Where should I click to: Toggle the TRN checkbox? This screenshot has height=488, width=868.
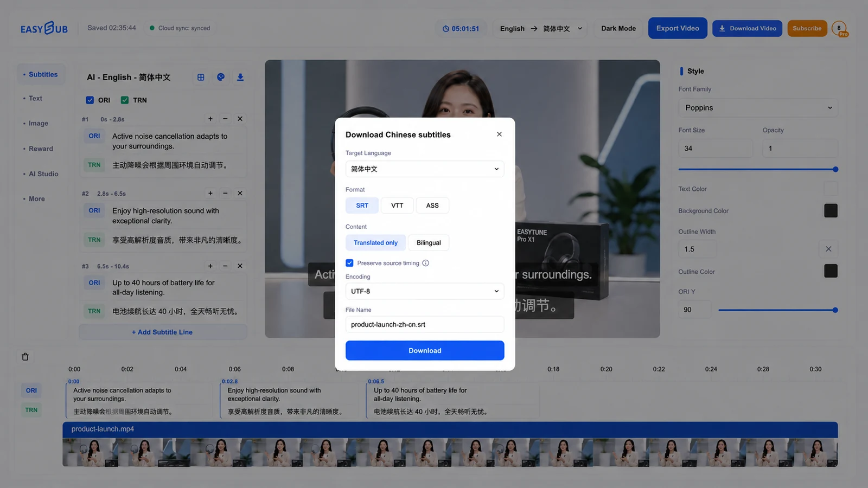(125, 100)
